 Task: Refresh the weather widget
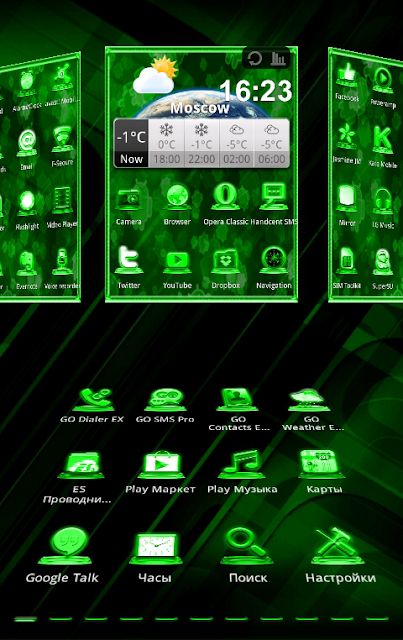point(254,58)
